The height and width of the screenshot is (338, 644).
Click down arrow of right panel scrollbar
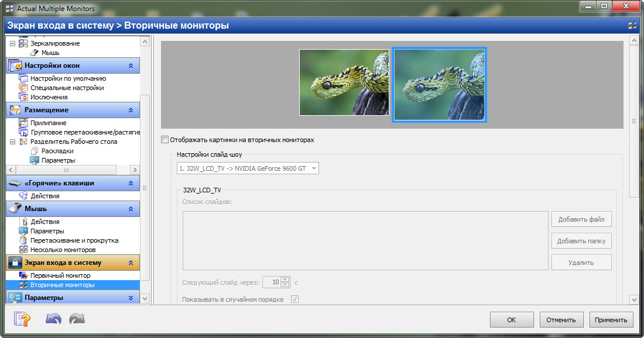[634, 300]
